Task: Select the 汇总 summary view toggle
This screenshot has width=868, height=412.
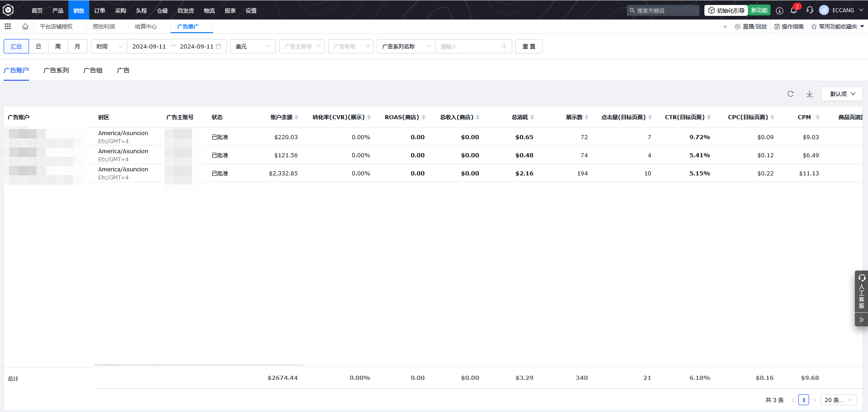Action: coord(16,46)
